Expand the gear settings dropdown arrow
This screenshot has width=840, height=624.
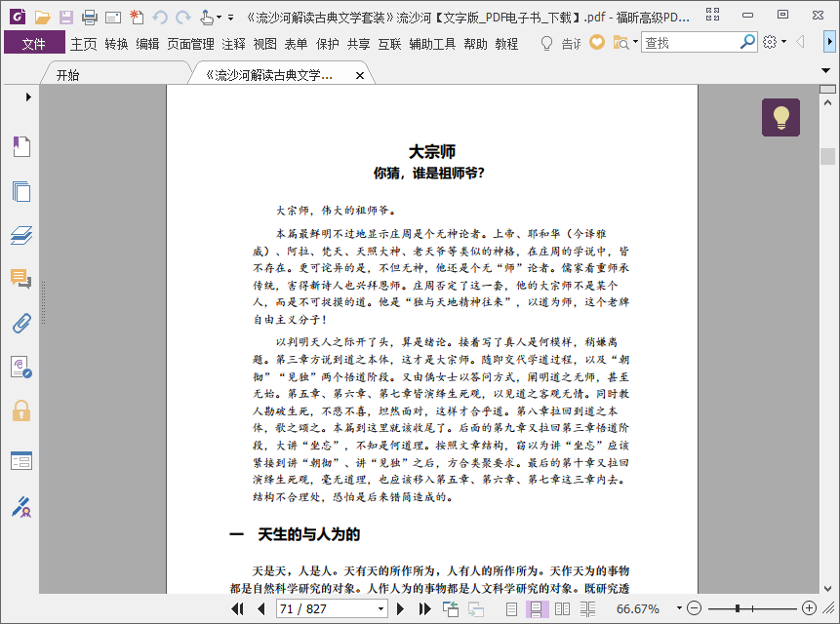pyautogui.click(x=783, y=42)
